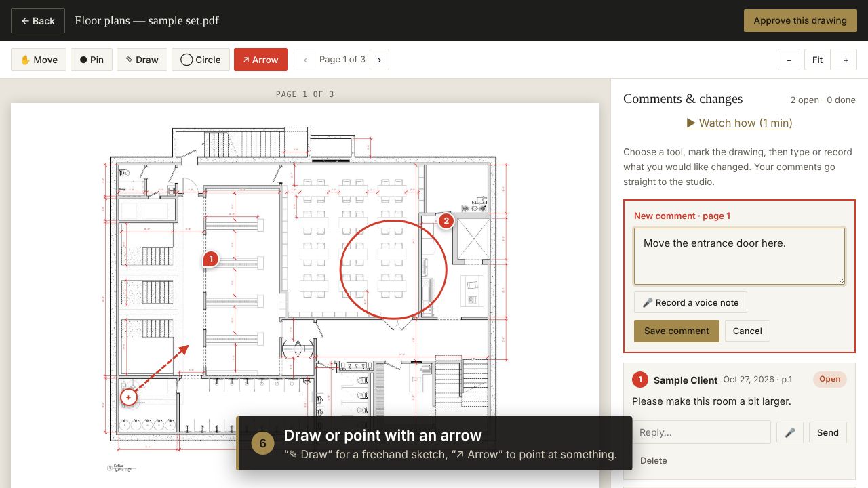
Task: Click the new comment text box
Action: pyautogui.click(x=739, y=256)
